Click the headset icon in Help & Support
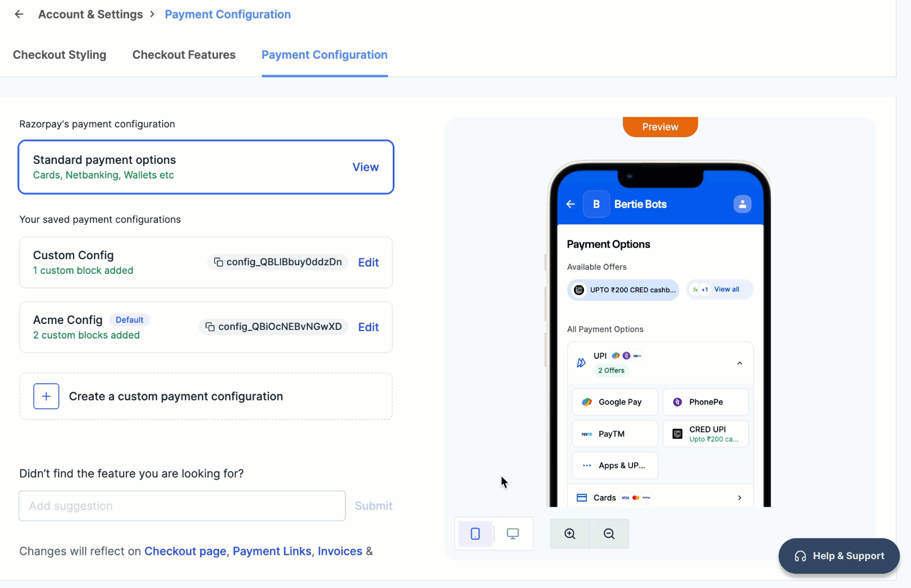 point(800,556)
